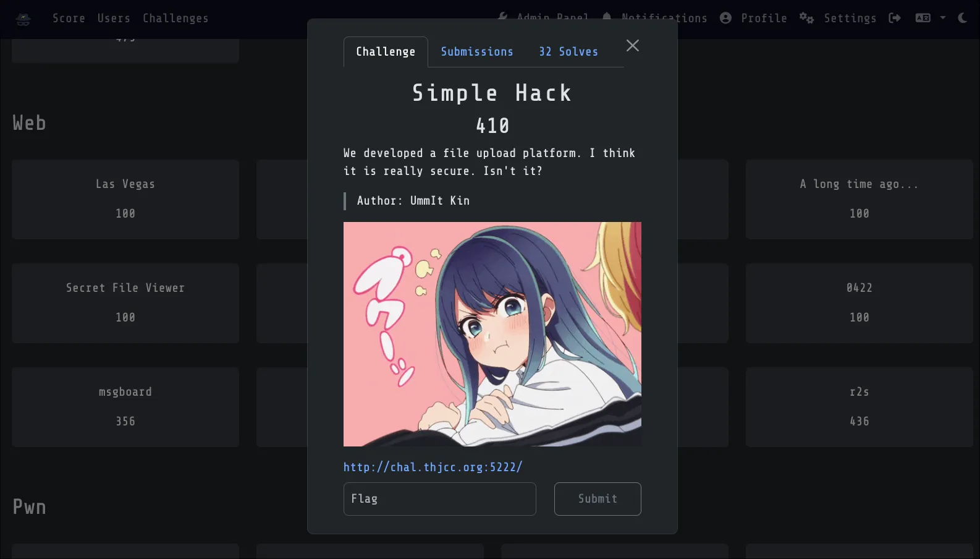The image size is (980, 559).
Task: Open Settings gears icon
Action: (x=806, y=18)
